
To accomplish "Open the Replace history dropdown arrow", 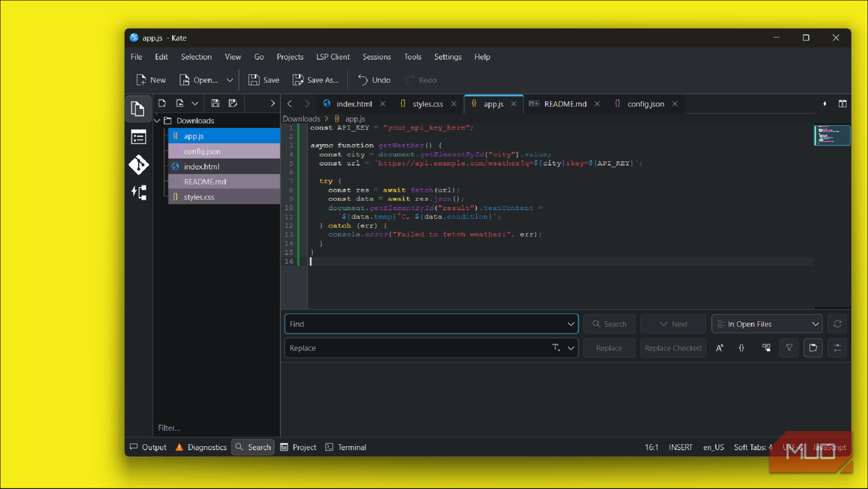I will point(571,348).
